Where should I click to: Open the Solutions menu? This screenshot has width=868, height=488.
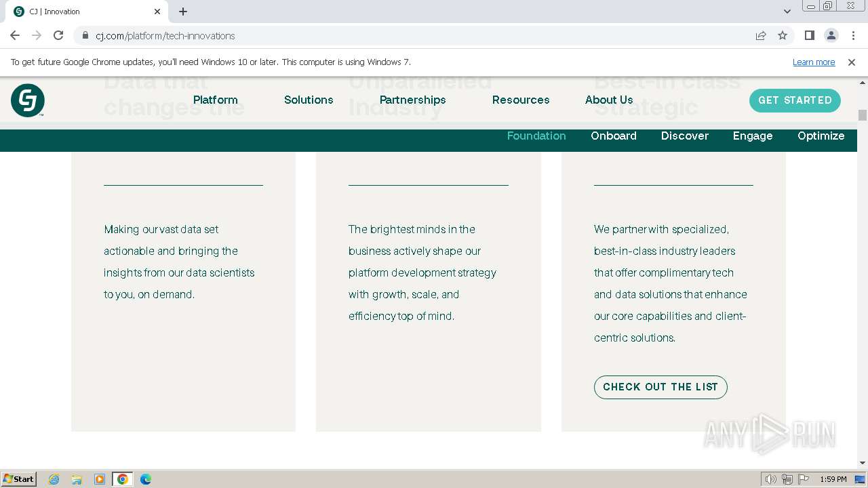pyautogui.click(x=309, y=100)
